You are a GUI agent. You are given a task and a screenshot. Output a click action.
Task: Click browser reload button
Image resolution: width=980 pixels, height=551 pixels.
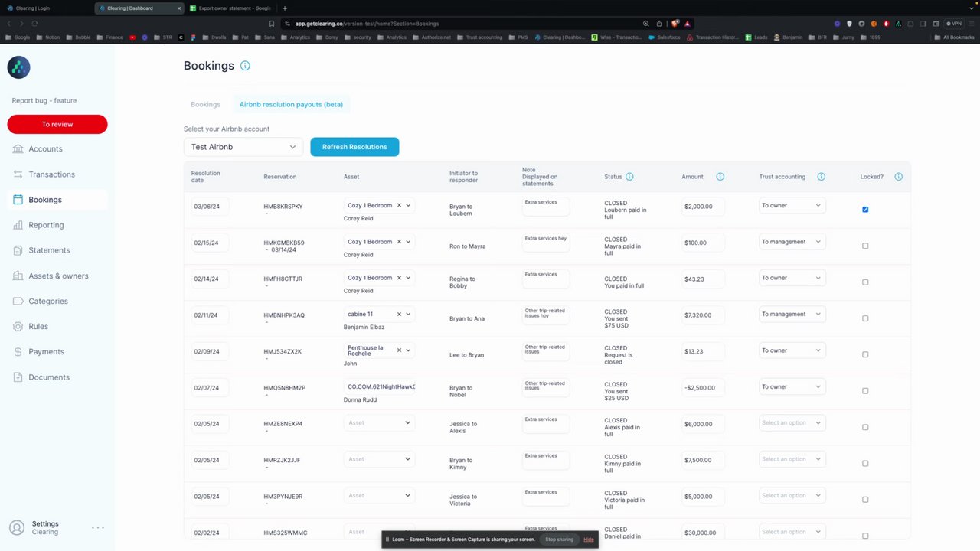34,24
